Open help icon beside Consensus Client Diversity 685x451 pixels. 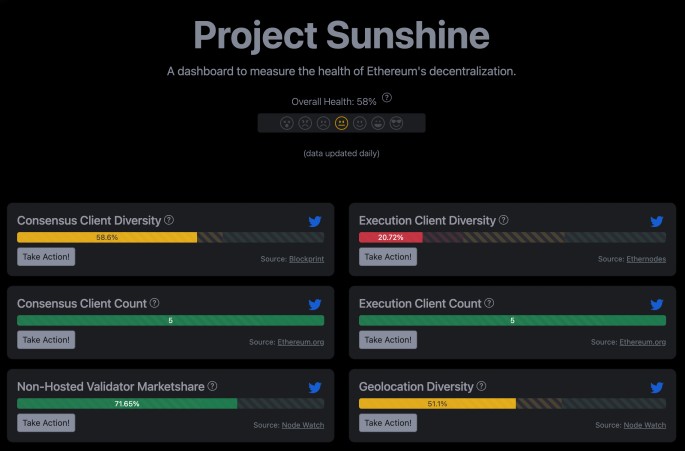169,220
